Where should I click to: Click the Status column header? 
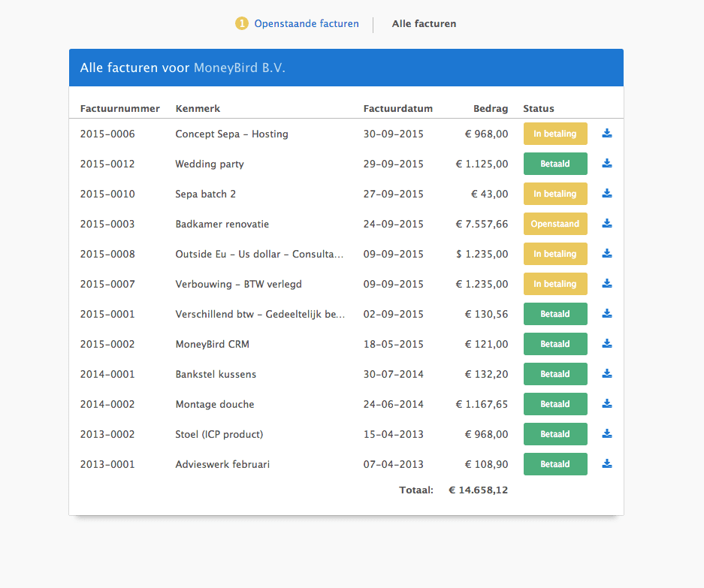[x=538, y=109]
